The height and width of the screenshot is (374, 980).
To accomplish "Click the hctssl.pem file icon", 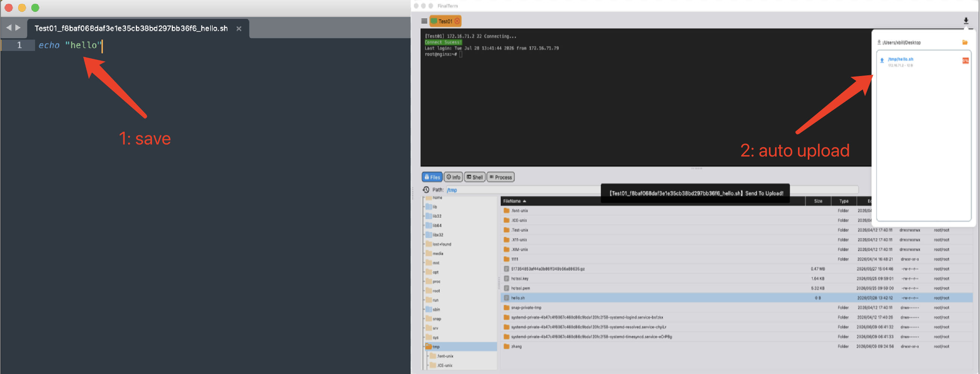I will (x=507, y=288).
